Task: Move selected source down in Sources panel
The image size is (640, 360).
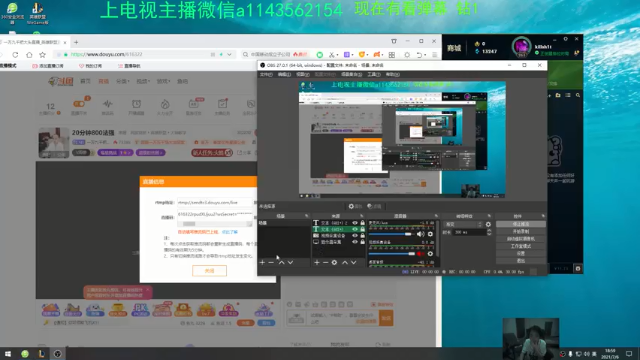Action: [x=353, y=262]
